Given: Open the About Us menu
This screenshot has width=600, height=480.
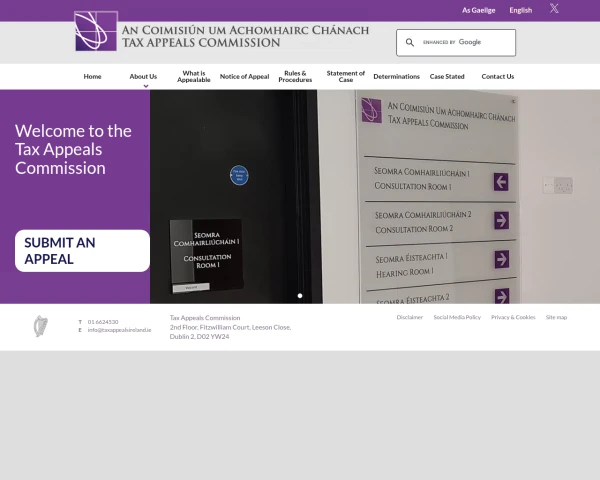Looking at the screenshot, I should (x=143, y=76).
